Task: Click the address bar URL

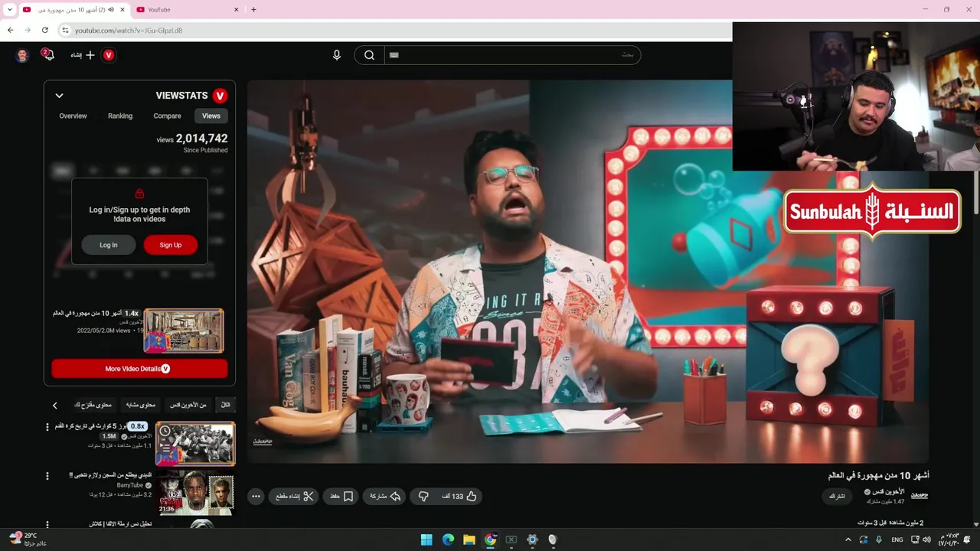Action: 129,31
